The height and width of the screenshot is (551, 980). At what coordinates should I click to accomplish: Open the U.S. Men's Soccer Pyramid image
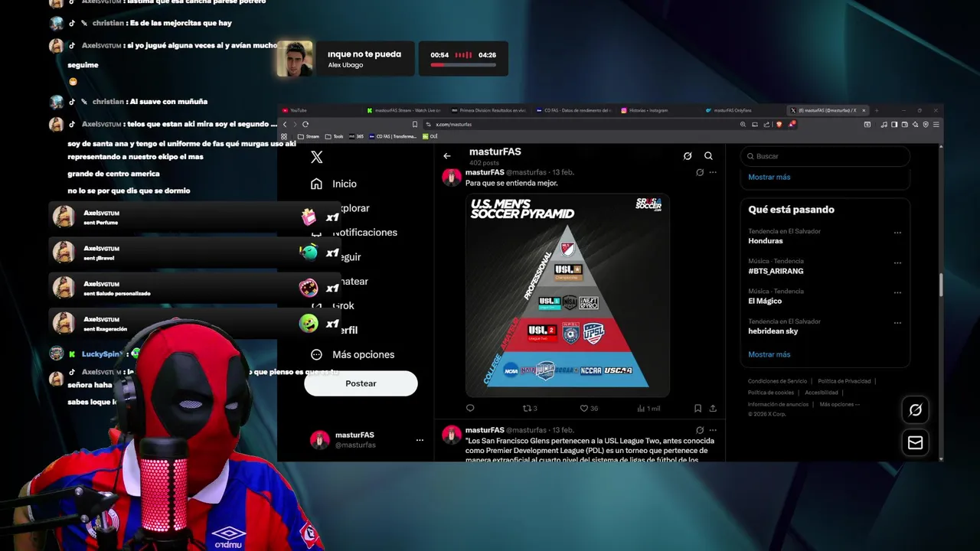point(567,295)
